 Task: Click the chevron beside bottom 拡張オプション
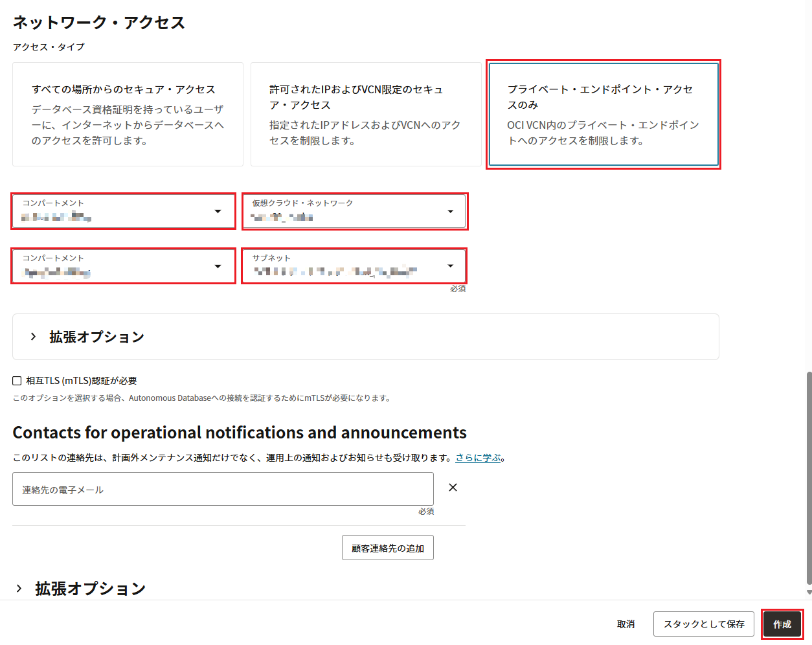pyautogui.click(x=19, y=588)
